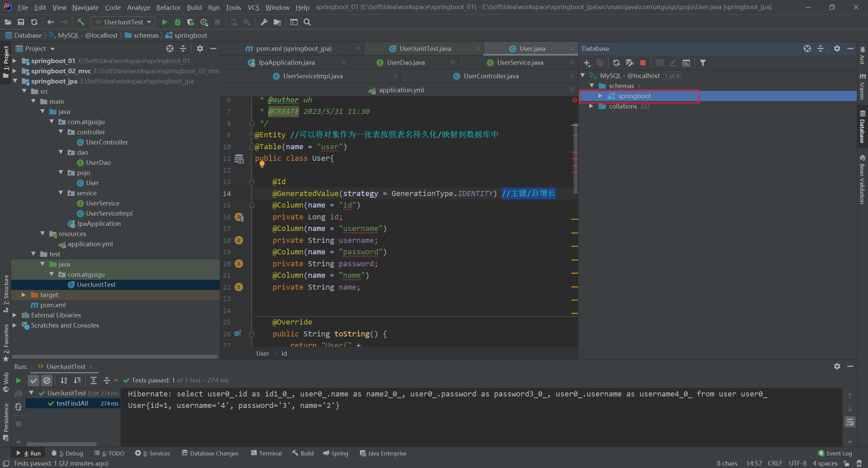The width and height of the screenshot is (868, 468).
Task: Toggle Show Ignored tests button
Action: coord(47,381)
